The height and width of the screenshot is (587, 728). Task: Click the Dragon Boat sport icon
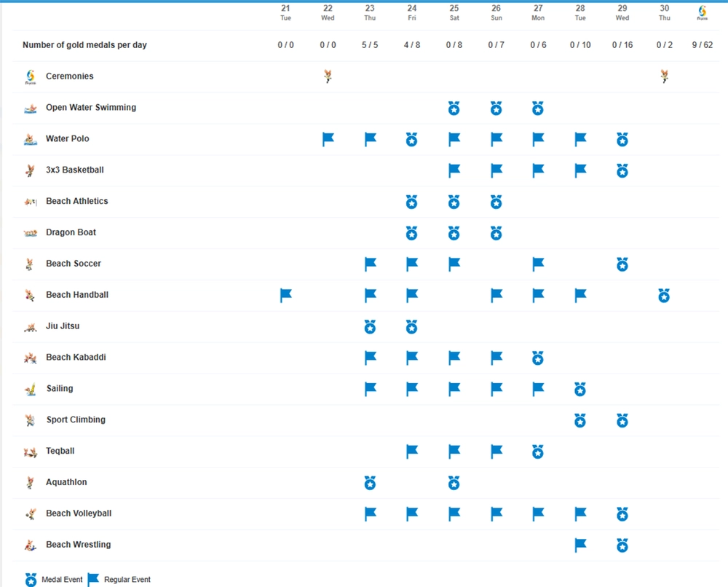31,233
